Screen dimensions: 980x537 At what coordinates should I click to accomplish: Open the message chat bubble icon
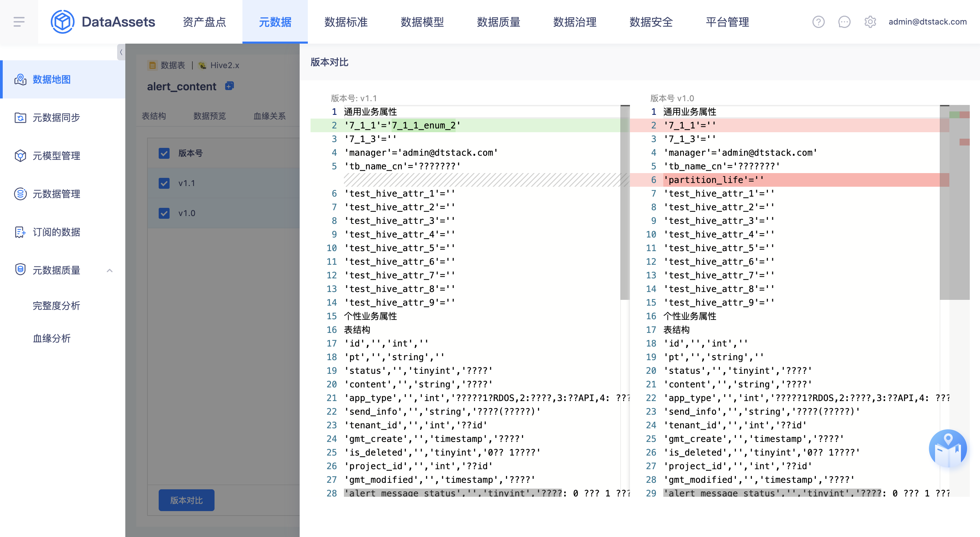tap(844, 22)
